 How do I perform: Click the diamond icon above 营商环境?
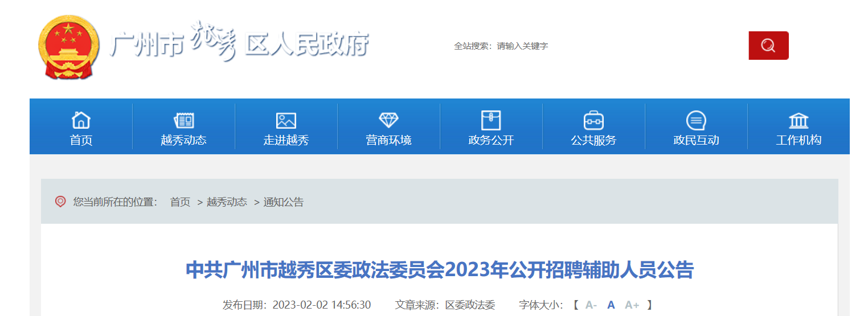point(388,120)
